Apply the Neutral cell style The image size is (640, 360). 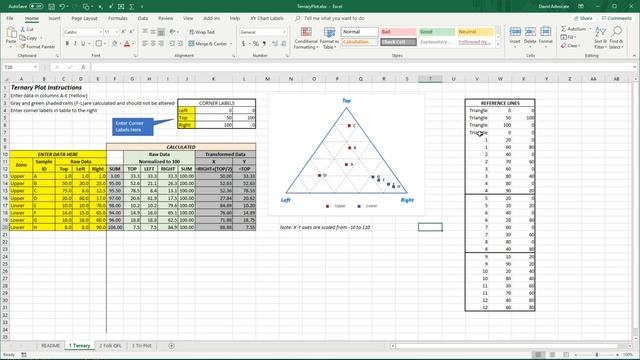[x=475, y=32]
